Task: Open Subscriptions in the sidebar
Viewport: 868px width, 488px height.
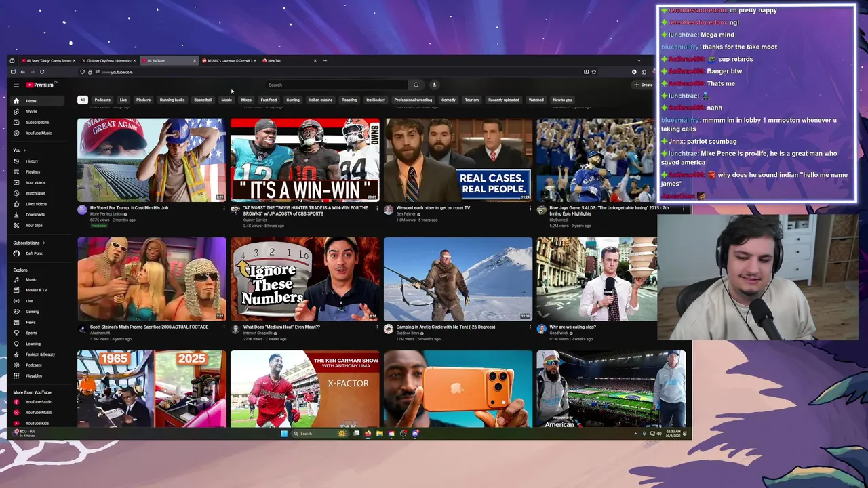Action: pos(37,122)
